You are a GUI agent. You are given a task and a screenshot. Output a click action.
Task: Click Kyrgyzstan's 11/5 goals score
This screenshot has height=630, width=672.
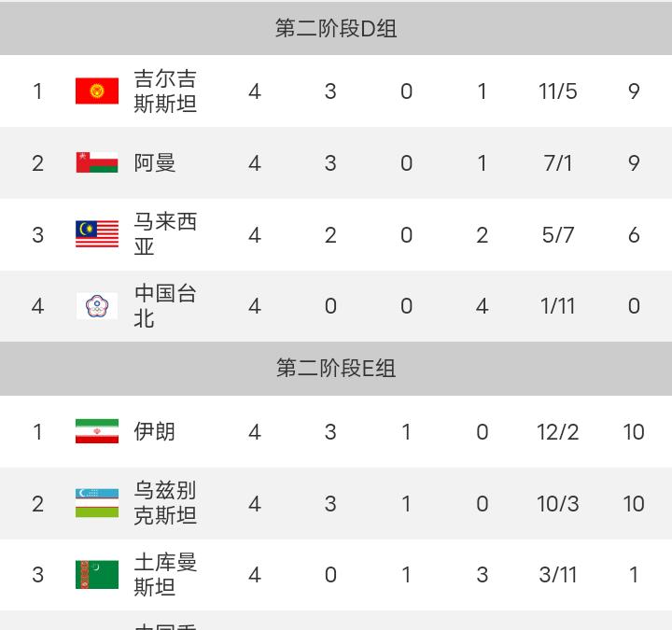coord(558,91)
